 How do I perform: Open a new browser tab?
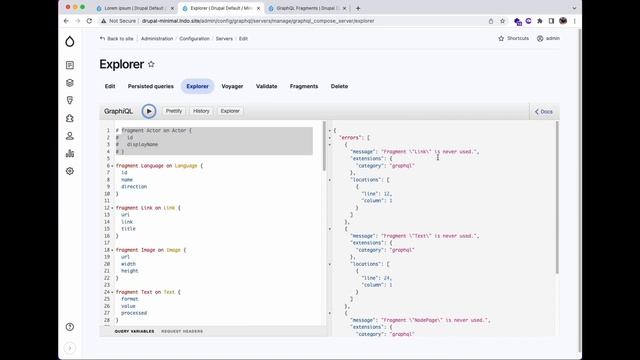pos(358,8)
